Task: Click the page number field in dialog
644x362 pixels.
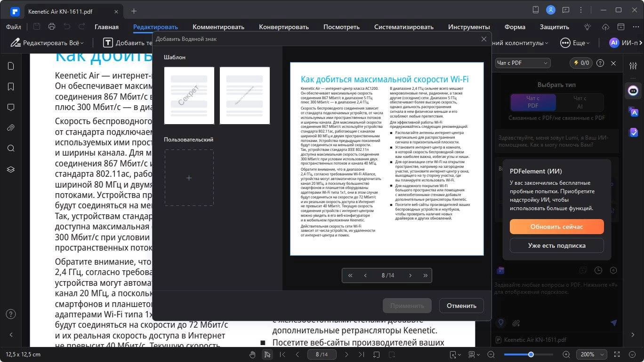Action: pyautogui.click(x=387, y=275)
